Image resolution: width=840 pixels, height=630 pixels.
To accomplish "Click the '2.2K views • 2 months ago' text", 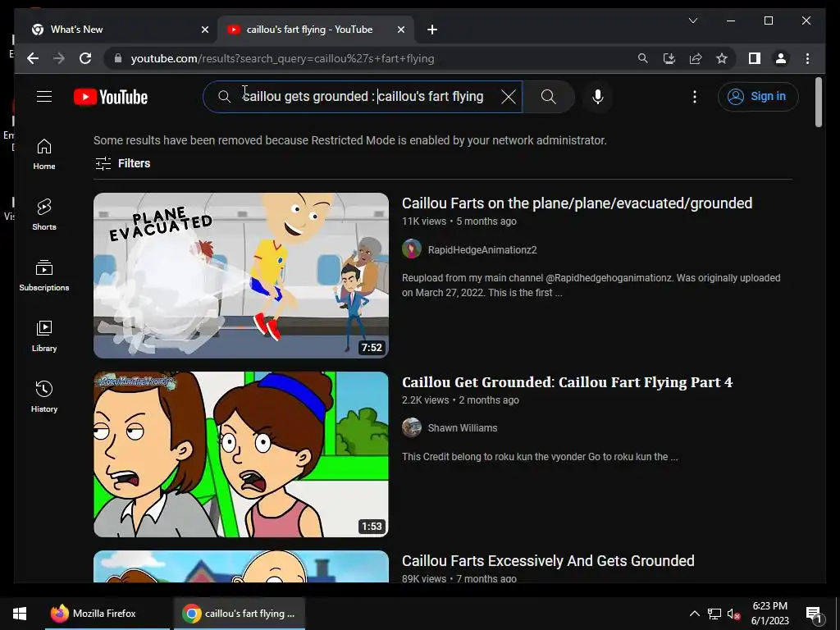I will coord(460,400).
